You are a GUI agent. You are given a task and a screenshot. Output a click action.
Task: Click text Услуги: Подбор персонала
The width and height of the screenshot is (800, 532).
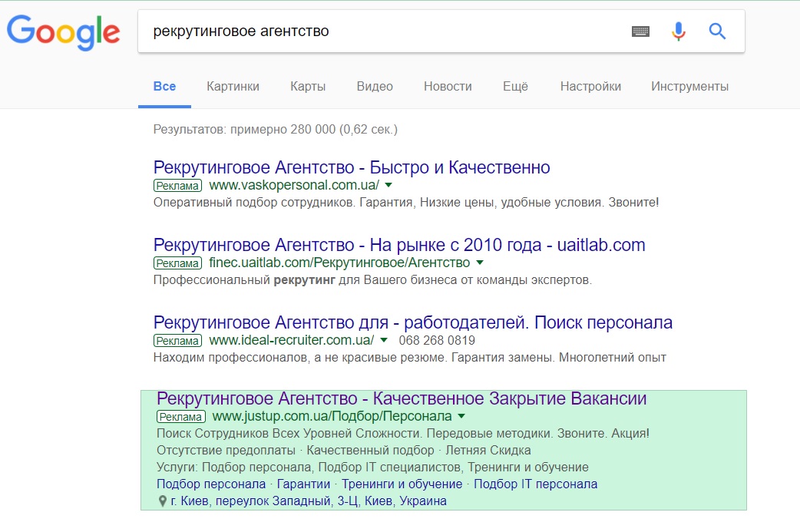pos(372,468)
